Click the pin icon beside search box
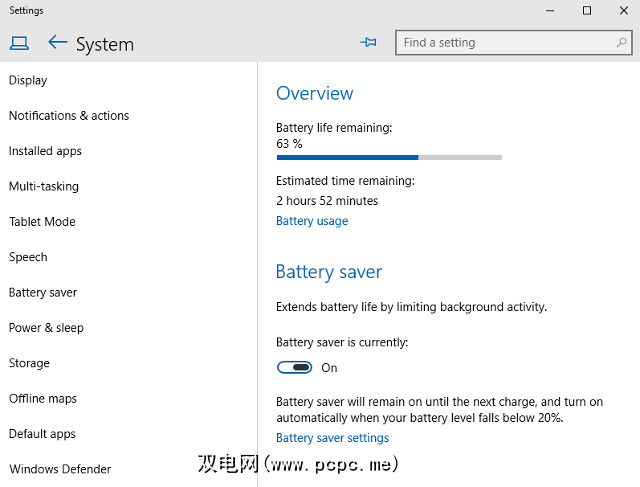The image size is (640, 487). tap(368, 43)
